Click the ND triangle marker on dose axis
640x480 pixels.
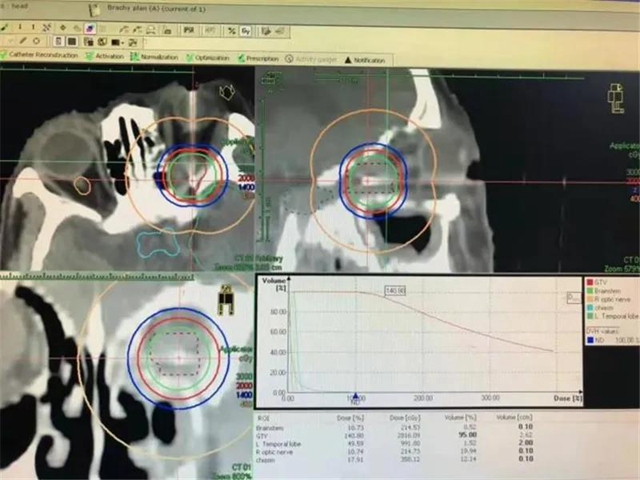356,396
